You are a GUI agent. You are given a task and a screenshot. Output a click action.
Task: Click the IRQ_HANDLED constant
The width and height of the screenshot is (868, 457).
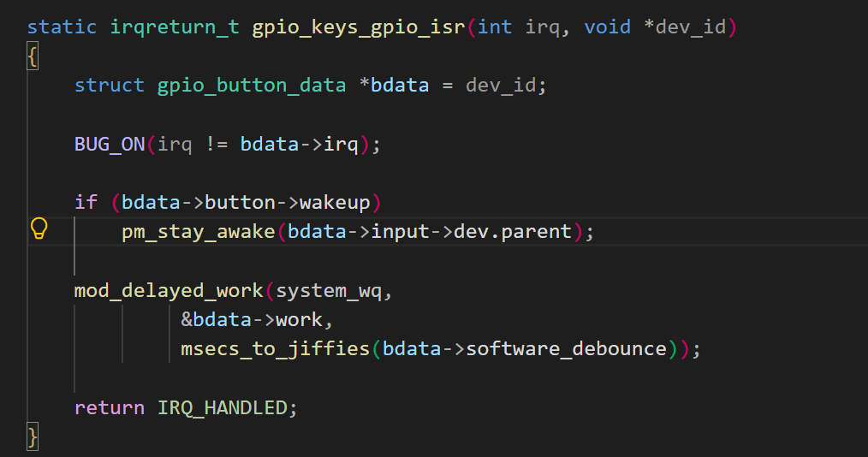tap(222, 407)
